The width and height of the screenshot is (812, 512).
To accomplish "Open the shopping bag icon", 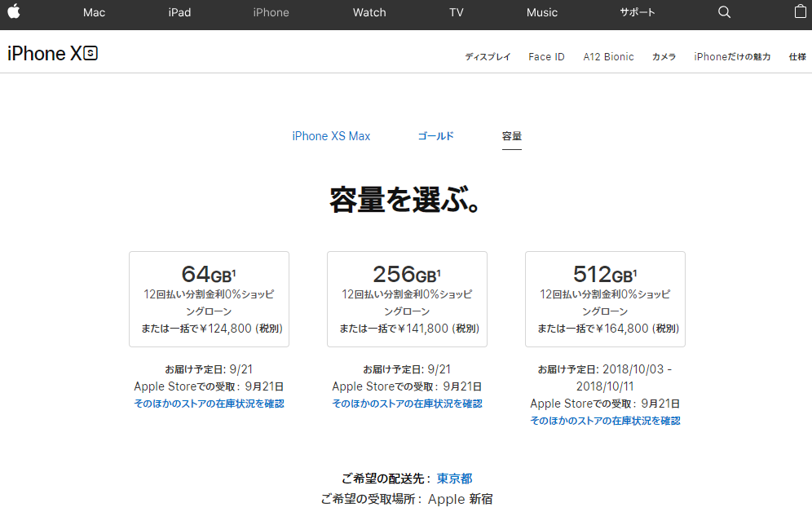I will click(800, 12).
